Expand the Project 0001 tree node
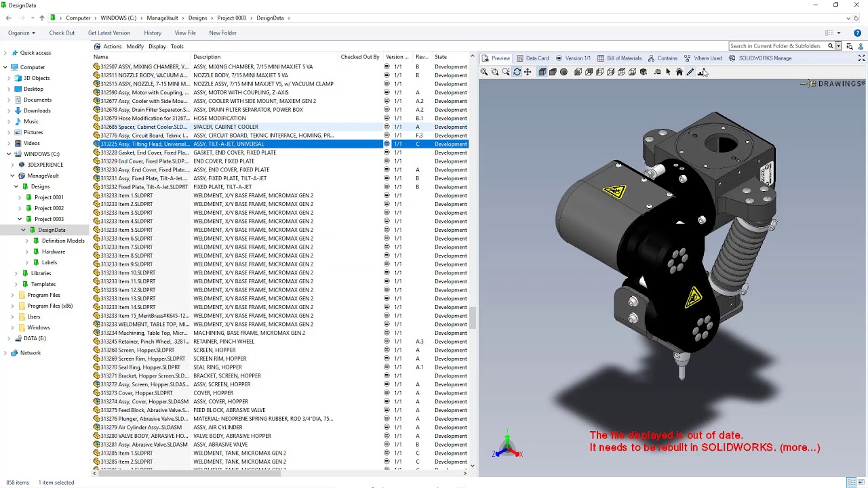The width and height of the screenshot is (868, 488). pos(19,197)
